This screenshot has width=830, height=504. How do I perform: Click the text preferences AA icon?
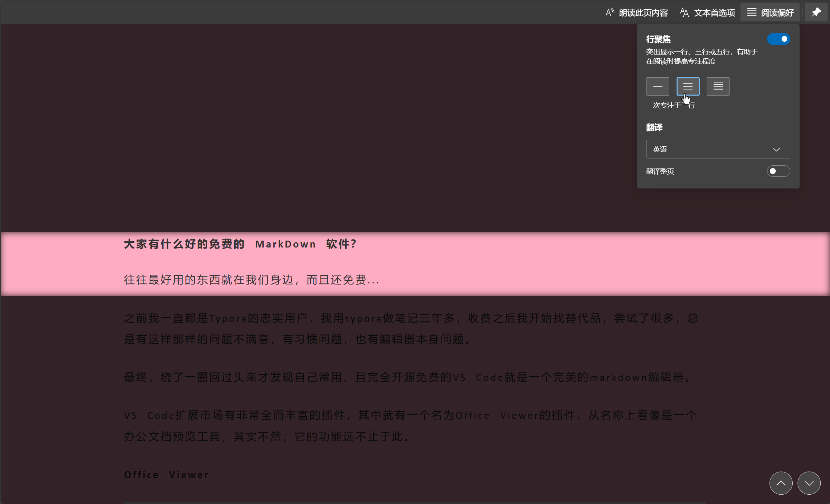click(685, 12)
